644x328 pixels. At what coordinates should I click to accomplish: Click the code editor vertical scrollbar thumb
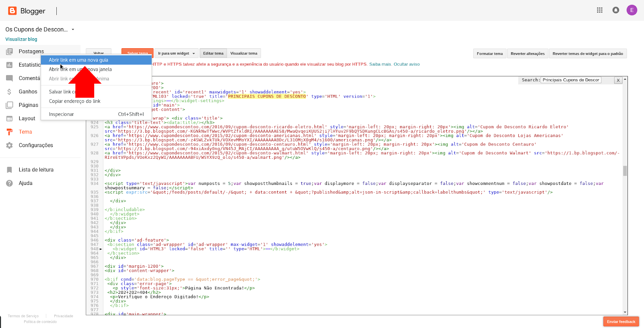tap(625, 171)
